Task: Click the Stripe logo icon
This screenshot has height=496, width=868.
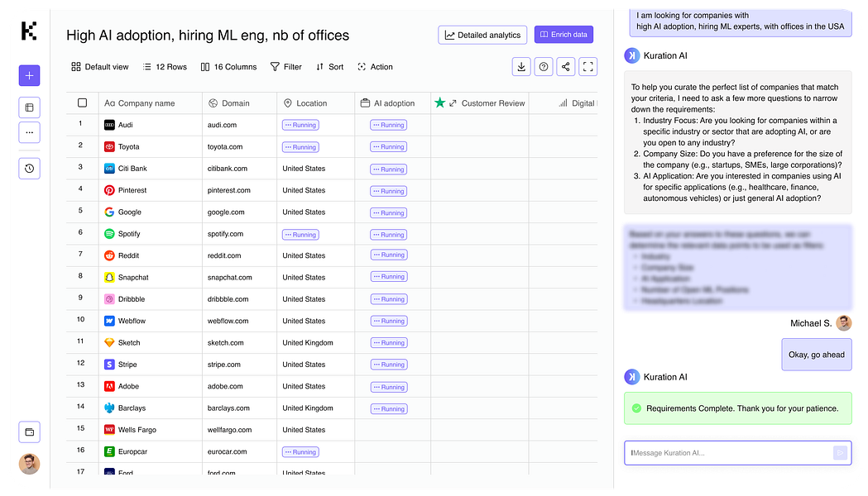Action: tap(109, 365)
